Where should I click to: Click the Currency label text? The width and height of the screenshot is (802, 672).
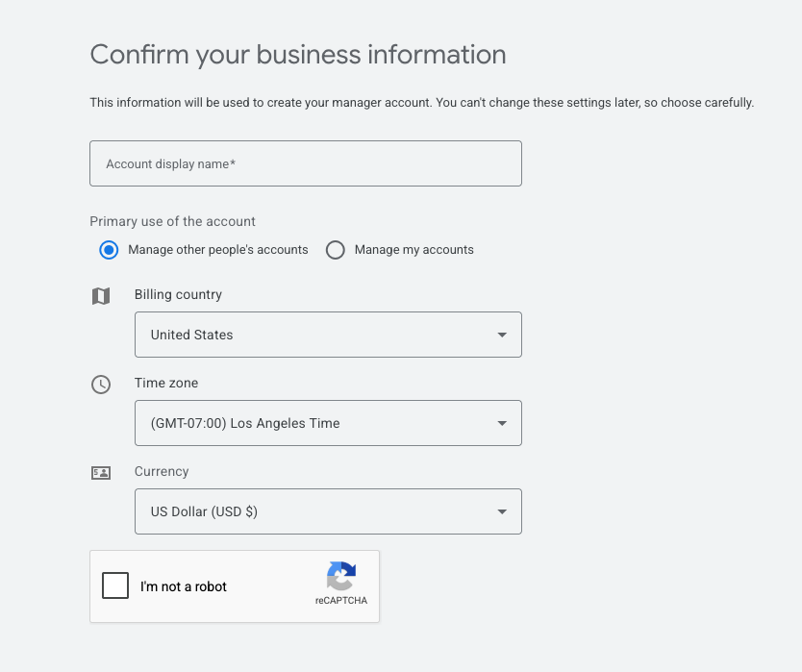click(162, 471)
